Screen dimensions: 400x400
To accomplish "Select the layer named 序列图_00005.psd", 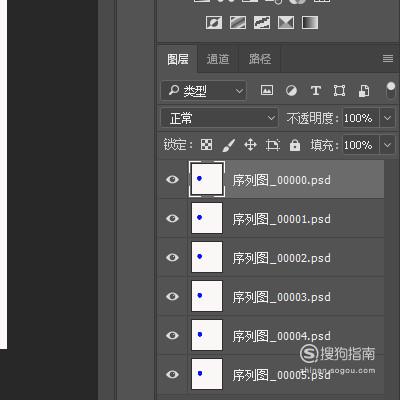I will 281,375.
